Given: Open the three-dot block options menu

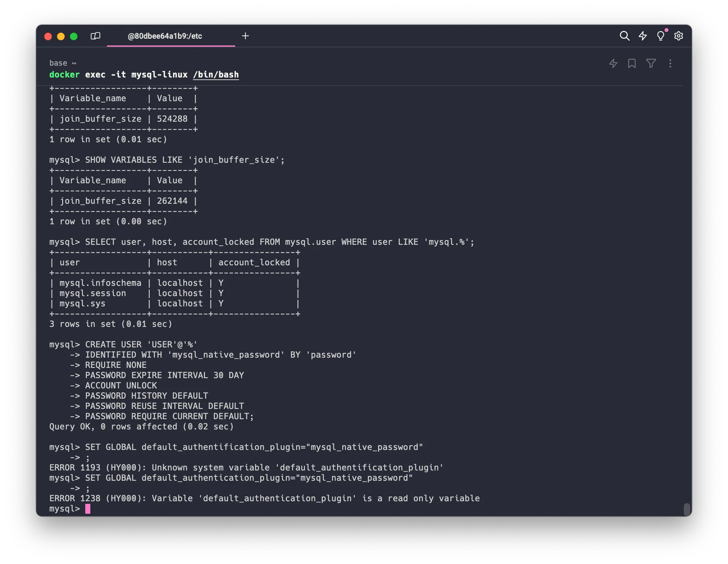Looking at the screenshot, I should pyautogui.click(x=670, y=64).
